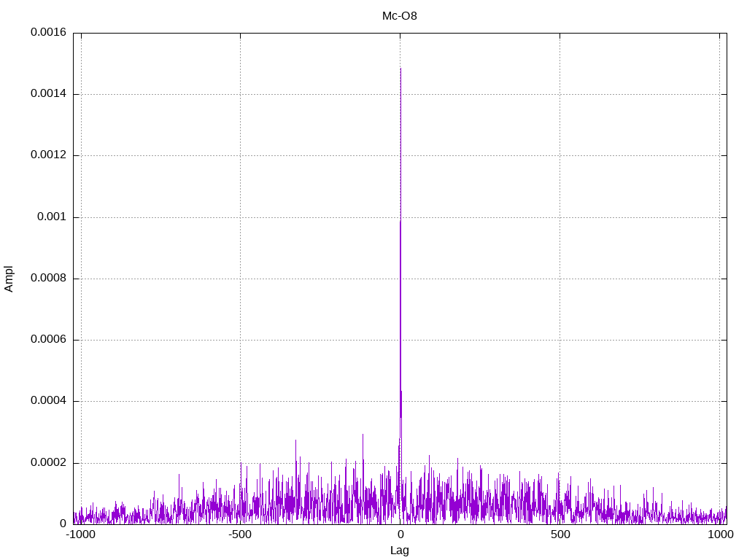
Task: Click the 0.0002 y-axis tick label
Action: [48, 463]
